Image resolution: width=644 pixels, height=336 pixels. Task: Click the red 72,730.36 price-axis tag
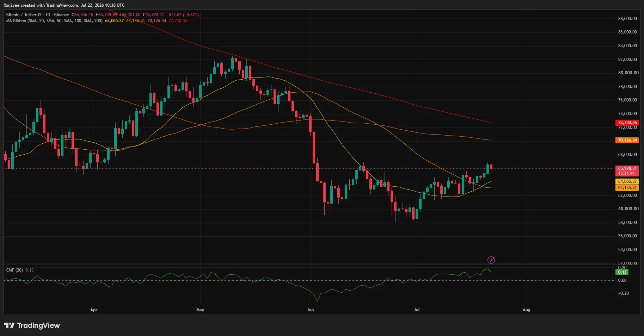coord(627,123)
